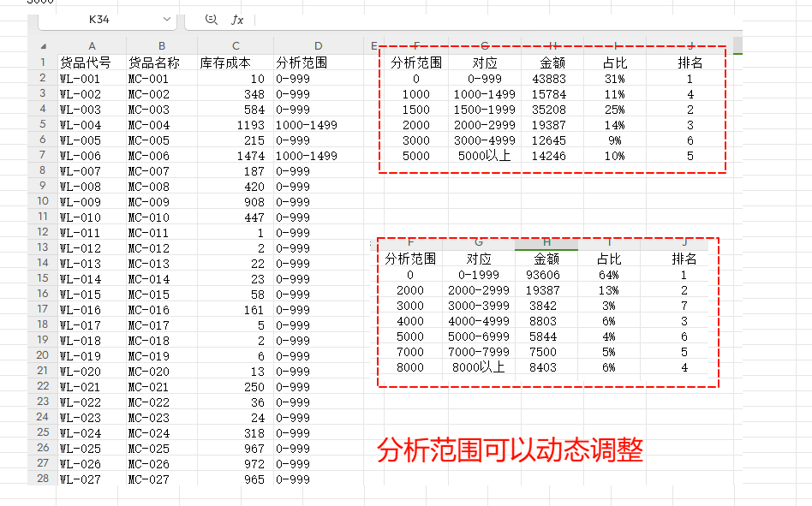Click cell with header 货品代号
This screenshot has width=812, height=506.
click(x=86, y=63)
